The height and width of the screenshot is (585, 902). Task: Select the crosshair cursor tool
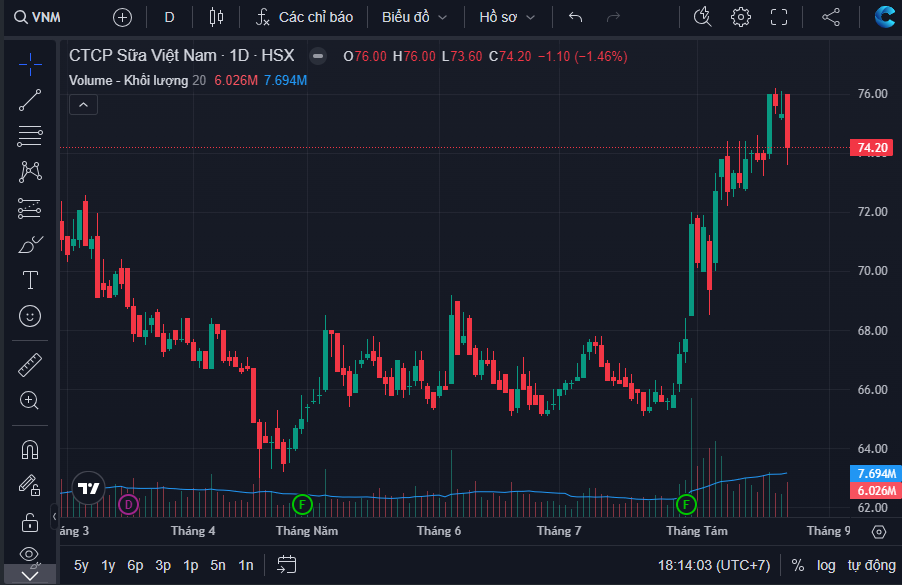click(30, 65)
